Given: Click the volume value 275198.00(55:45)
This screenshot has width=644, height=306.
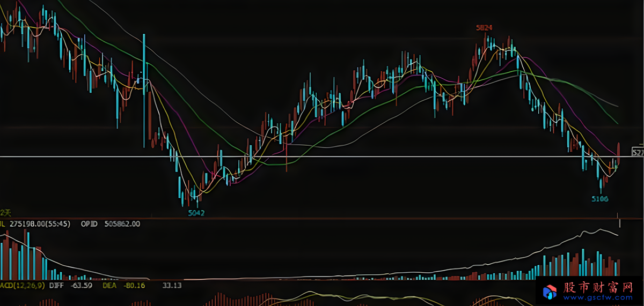Looking at the screenshot, I should click(39, 223).
